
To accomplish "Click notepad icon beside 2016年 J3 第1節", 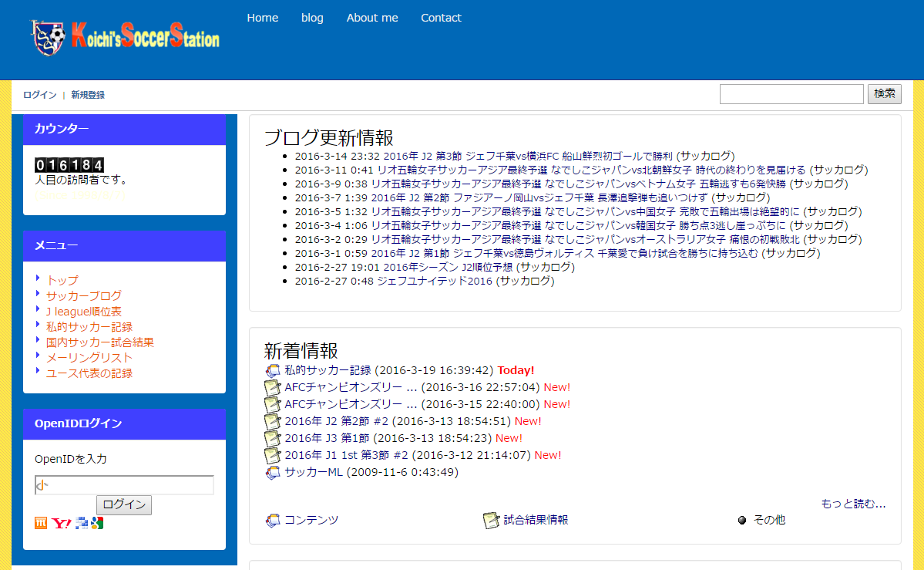I will pos(273,438).
